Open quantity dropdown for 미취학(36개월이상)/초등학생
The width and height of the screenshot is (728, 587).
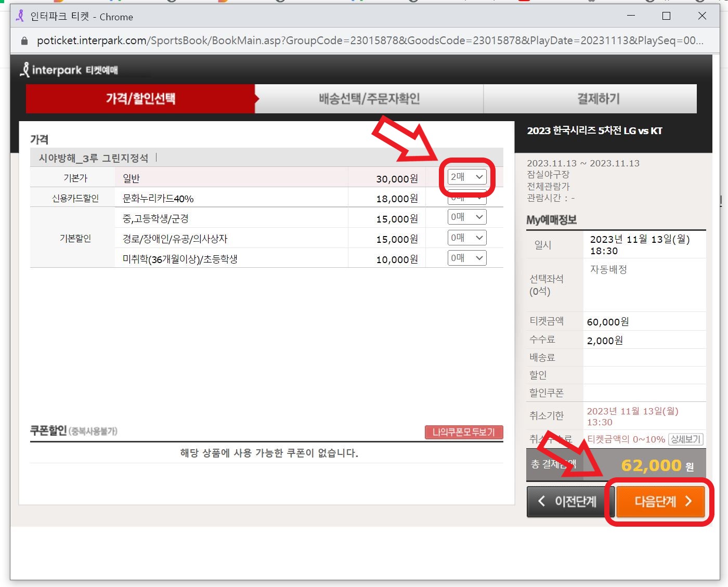pyautogui.click(x=467, y=258)
